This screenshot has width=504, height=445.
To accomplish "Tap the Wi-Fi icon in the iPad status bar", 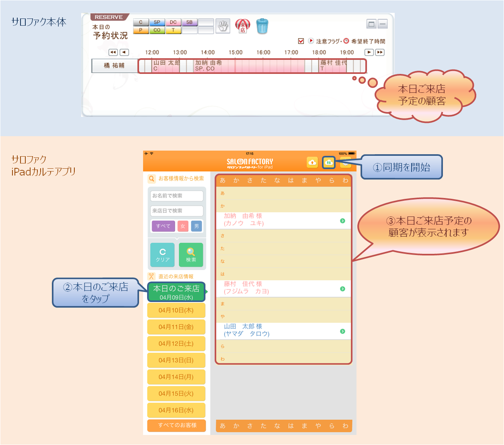I will pyautogui.click(x=152, y=153).
